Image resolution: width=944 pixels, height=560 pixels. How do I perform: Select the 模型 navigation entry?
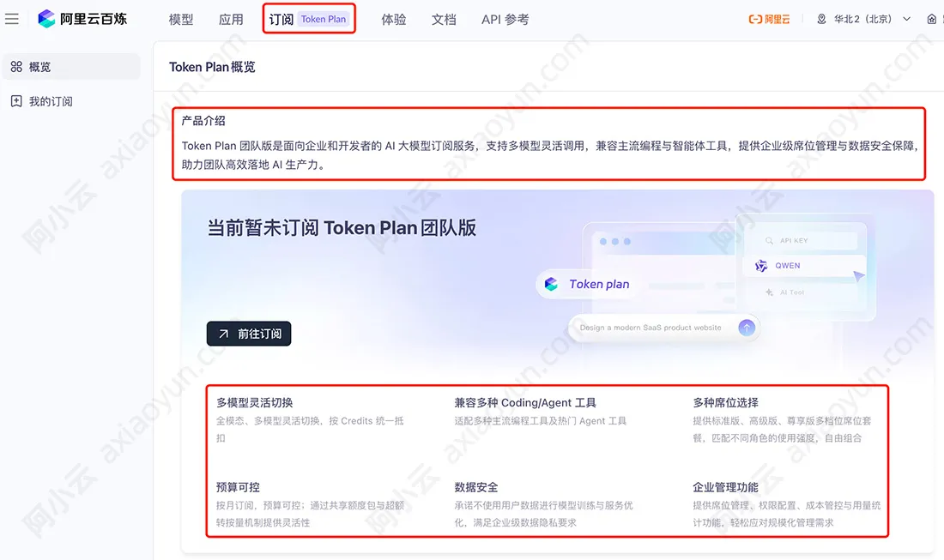(x=181, y=19)
